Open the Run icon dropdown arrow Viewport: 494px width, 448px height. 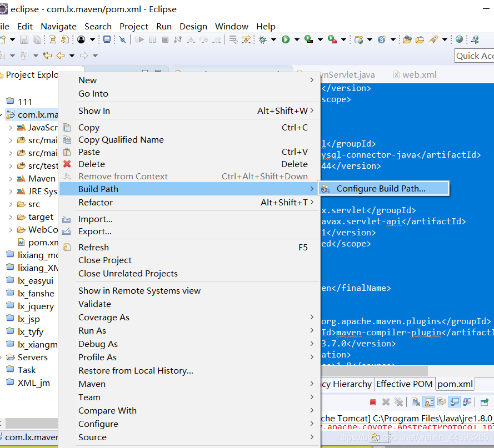click(297, 39)
